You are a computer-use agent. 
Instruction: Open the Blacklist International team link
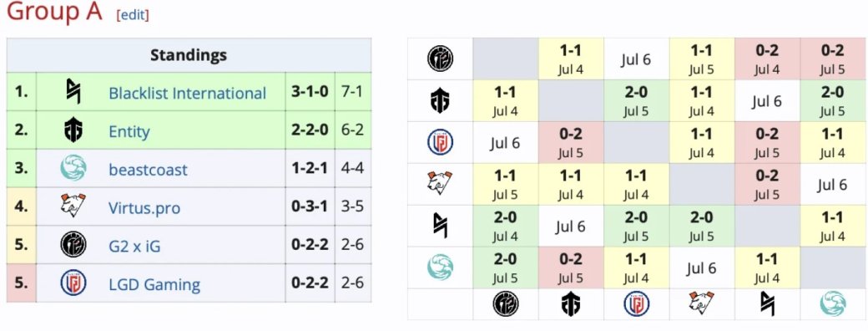(x=187, y=93)
